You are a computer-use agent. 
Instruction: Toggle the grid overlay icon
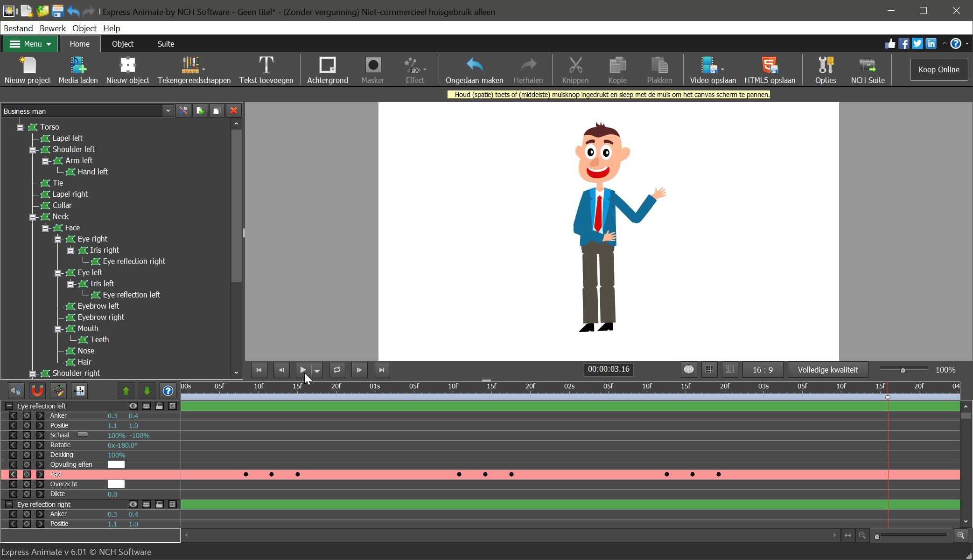pos(709,370)
